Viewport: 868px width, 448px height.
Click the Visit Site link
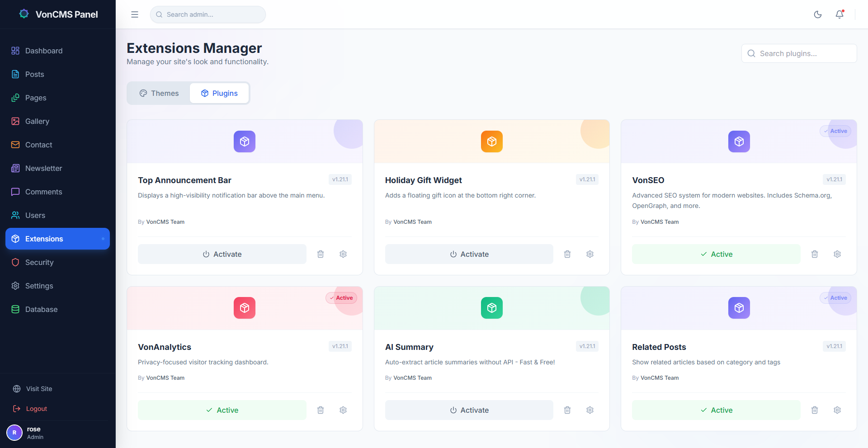tap(38, 388)
